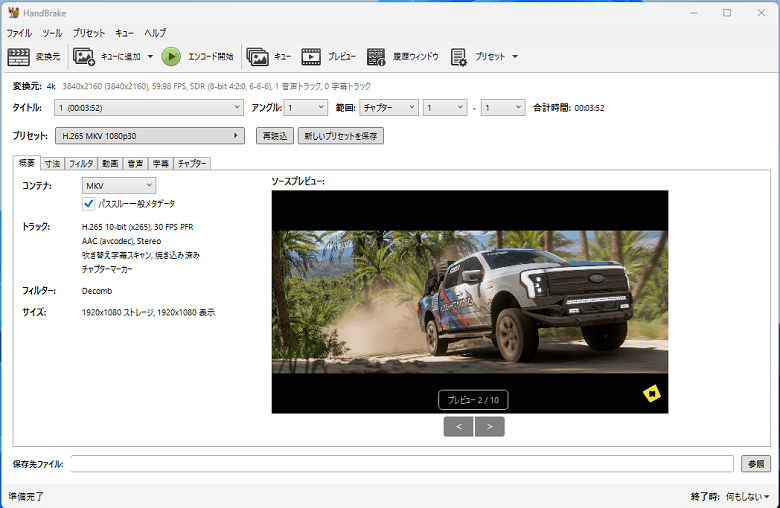Start encoding with the green play icon

171,57
